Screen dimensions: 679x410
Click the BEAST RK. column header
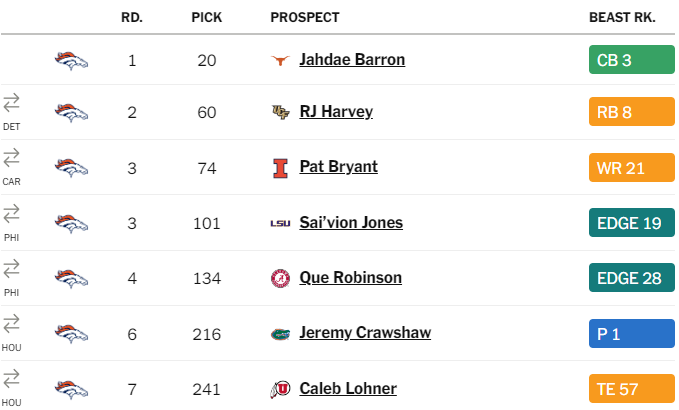(x=622, y=17)
